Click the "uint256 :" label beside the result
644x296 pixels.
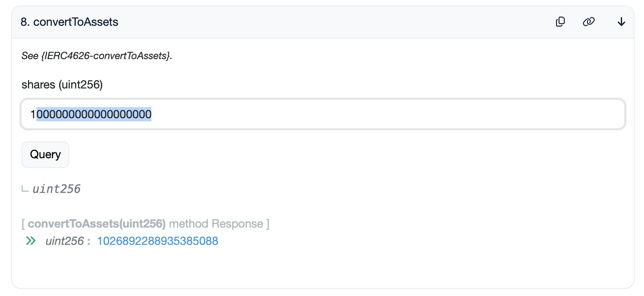coord(68,241)
